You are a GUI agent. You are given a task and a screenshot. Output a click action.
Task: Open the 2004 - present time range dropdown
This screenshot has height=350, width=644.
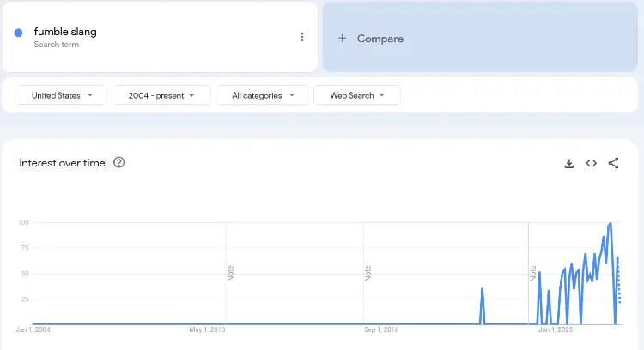[x=161, y=95]
